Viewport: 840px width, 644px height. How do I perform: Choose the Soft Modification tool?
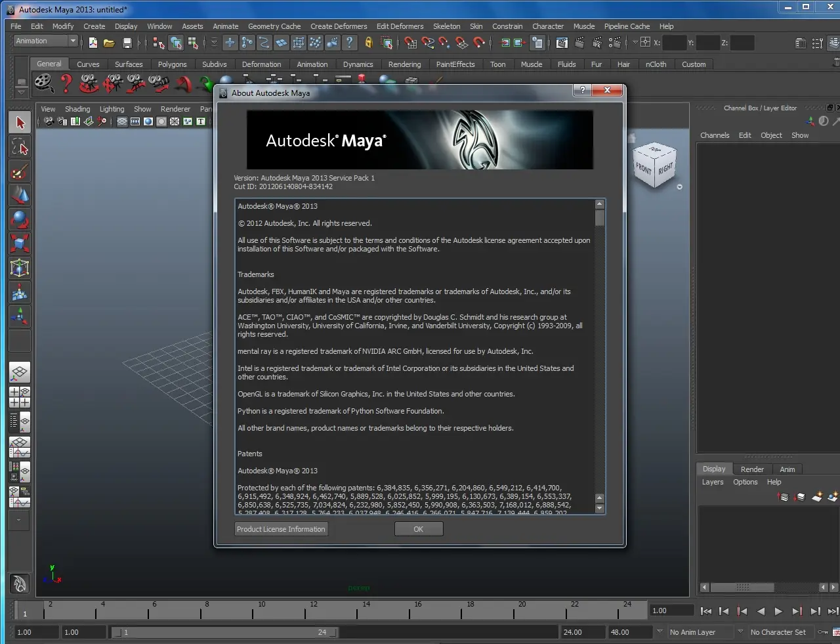(20, 293)
